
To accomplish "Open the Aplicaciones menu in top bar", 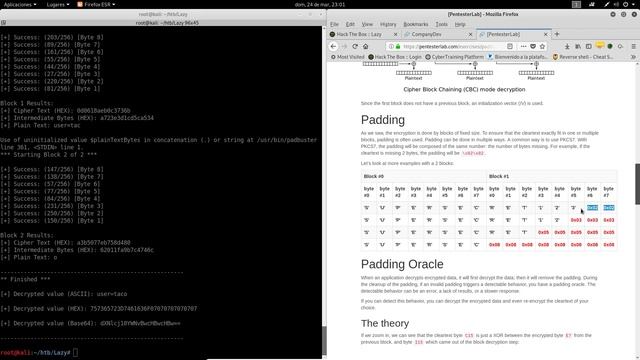I will click(20, 4).
